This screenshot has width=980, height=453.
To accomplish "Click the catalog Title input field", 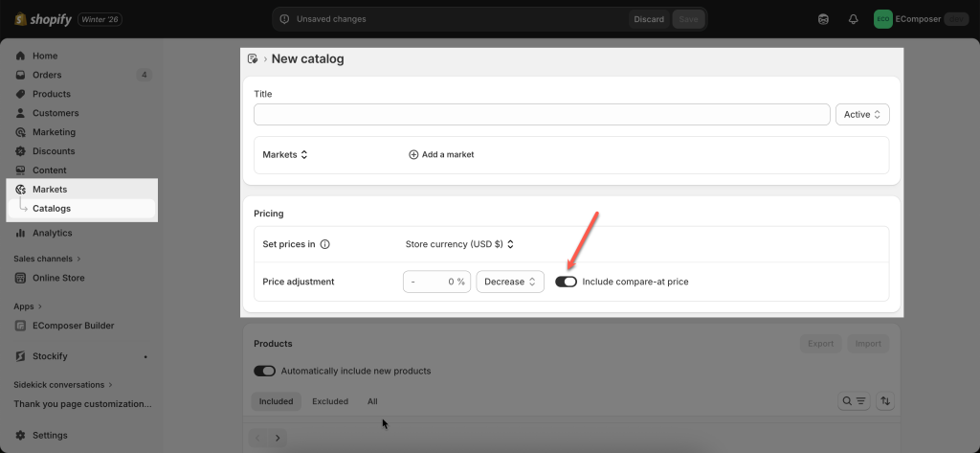I will [541, 115].
